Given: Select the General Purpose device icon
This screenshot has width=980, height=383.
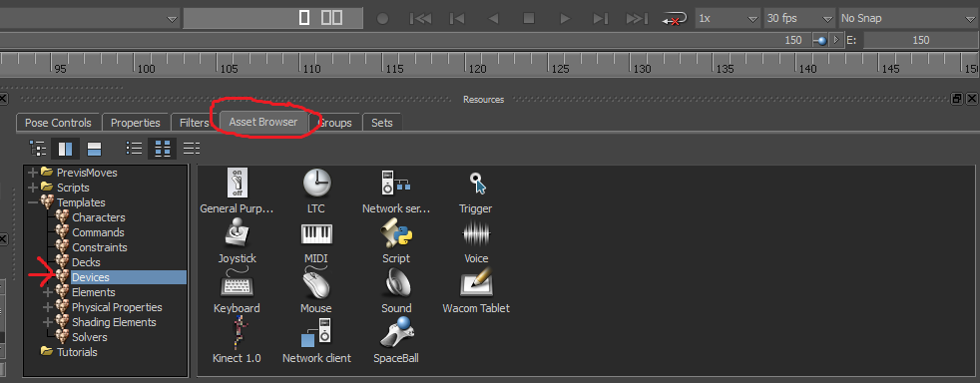Looking at the screenshot, I should click(237, 184).
